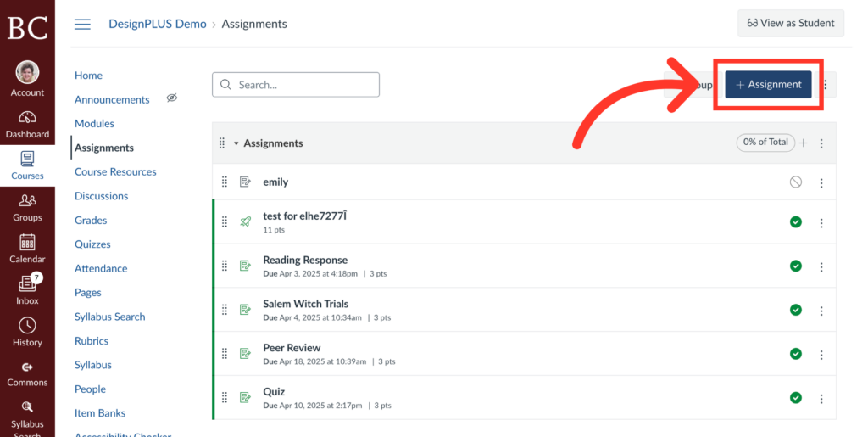Open the Peer Review assignment link
Viewport: 868px width, 437px height.
292,348
